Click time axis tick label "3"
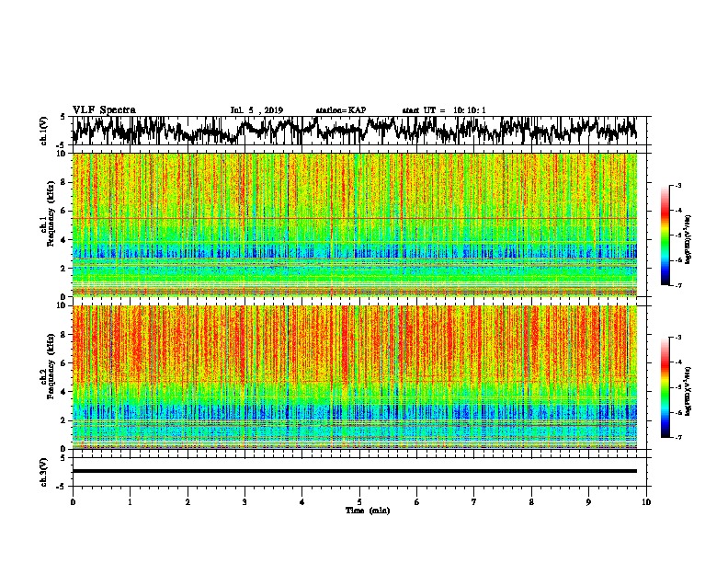Screen dimensions: 728x563 245,502
